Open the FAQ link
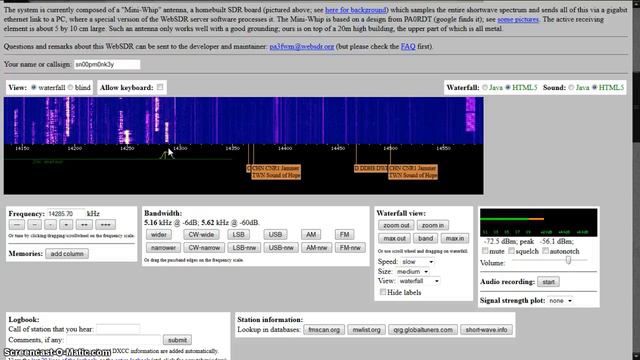Image resolution: width=640 pixels, height=360 pixels. point(408,47)
